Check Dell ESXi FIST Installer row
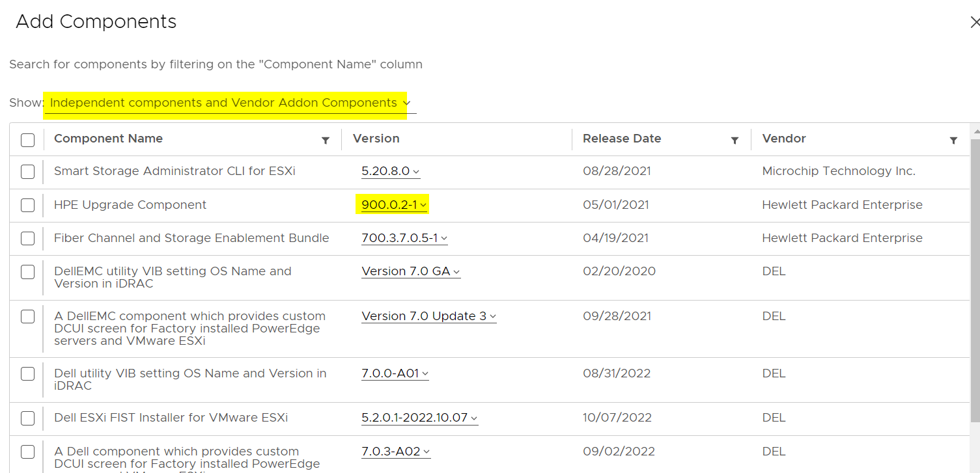 tap(27, 418)
